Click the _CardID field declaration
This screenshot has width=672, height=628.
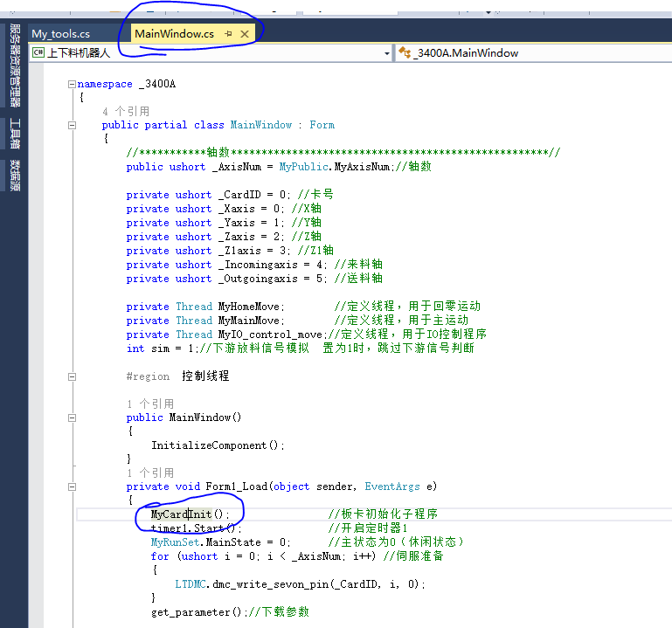pyautogui.click(x=208, y=195)
